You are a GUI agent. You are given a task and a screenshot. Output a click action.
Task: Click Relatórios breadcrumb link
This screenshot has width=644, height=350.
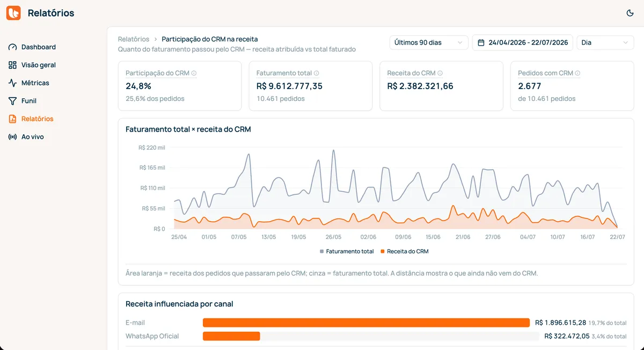coord(134,39)
